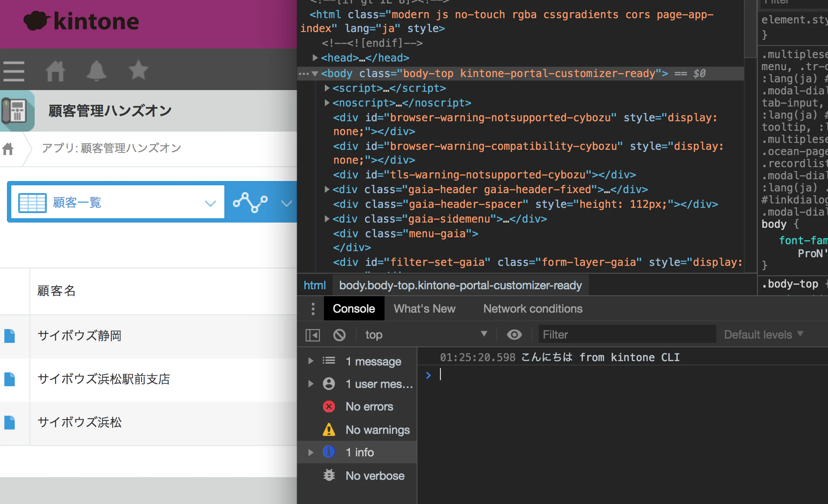Image resolution: width=828 pixels, height=504 pixels.
Task: Select html in the breadcrumb bar
Action: [315, 285]
